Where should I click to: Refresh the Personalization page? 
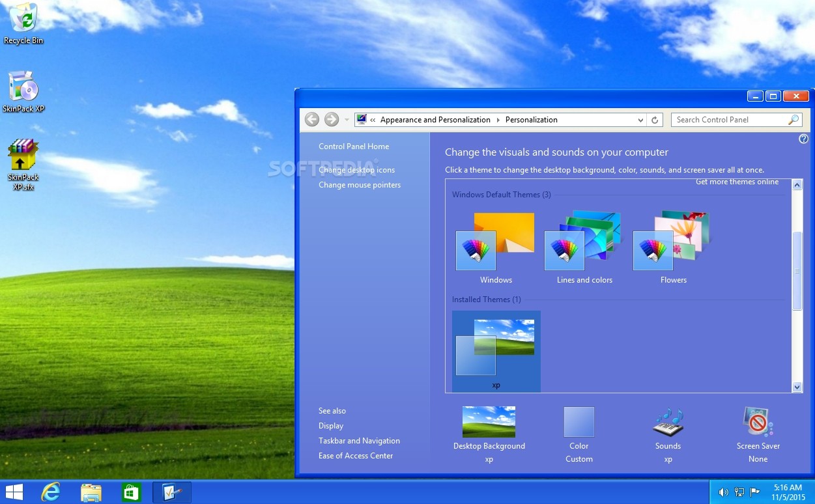[655, 119]
